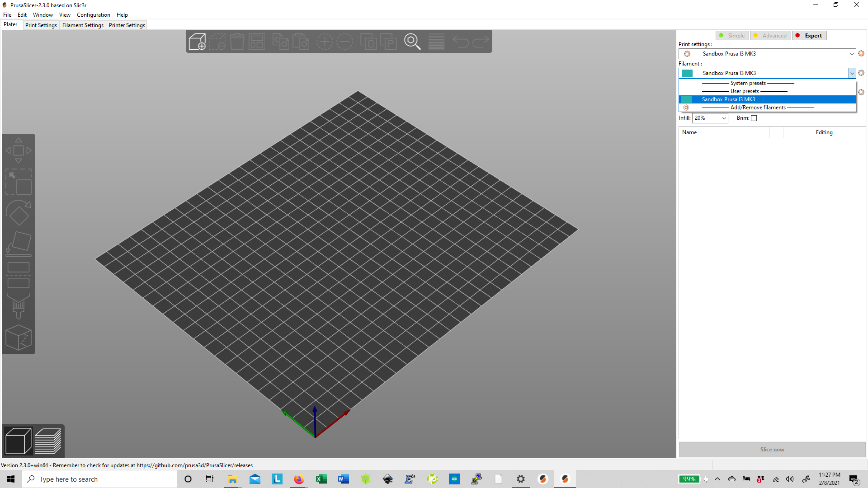Switch to Plater tab
The image size is (868, 488).
coord(10,25)
